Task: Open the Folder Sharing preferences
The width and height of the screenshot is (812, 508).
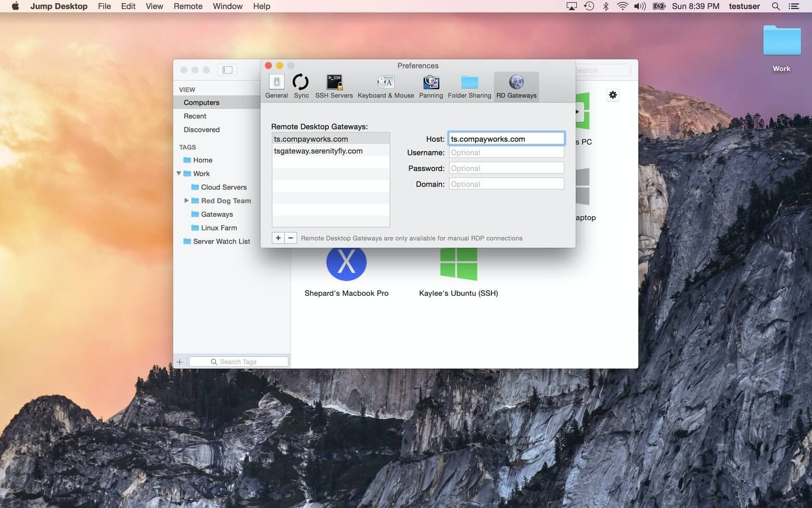Action: pos(469,85)
